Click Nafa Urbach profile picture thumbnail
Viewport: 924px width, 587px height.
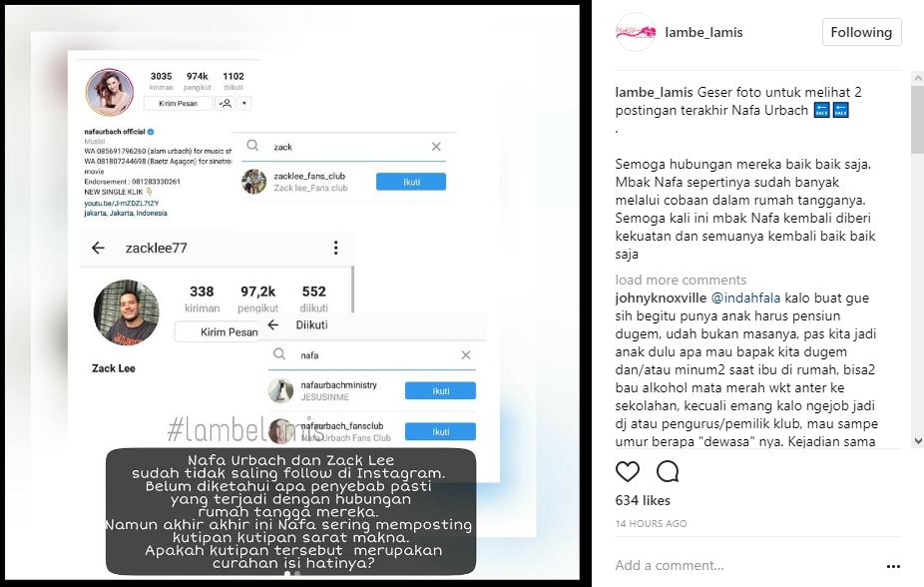click(x=110, y=92)
